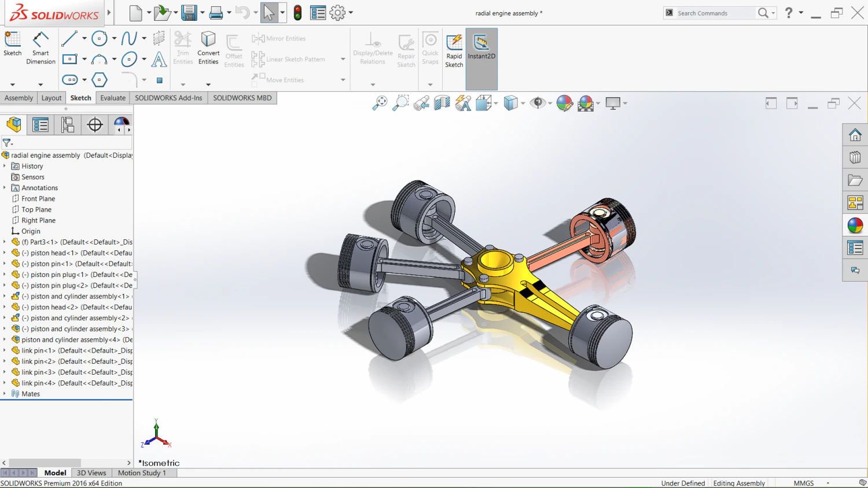Activate the Corner Rectangle tool
The height and width of the screenshot is (488, 868).
pyautogui.click(x=69, y=59)
